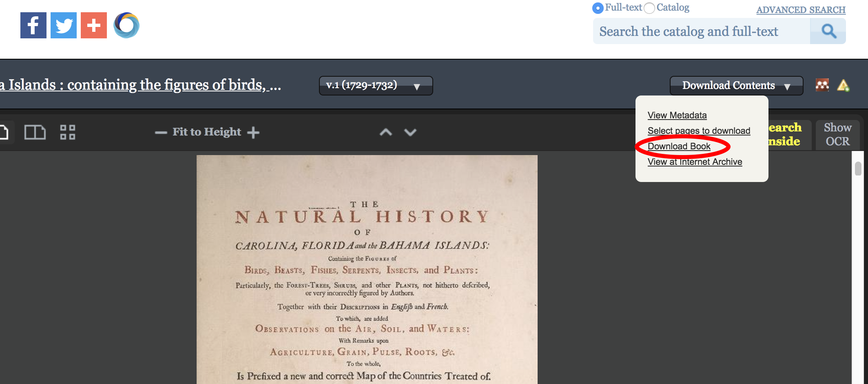Zoom out with the minus icon

tap(160, 132)
